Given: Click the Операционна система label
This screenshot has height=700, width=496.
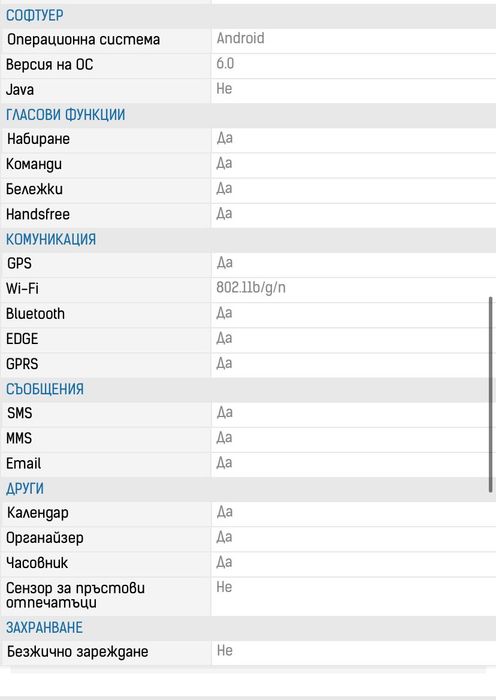Looking at the screenshot, I should pyautogui.click(x=83, y=39).
